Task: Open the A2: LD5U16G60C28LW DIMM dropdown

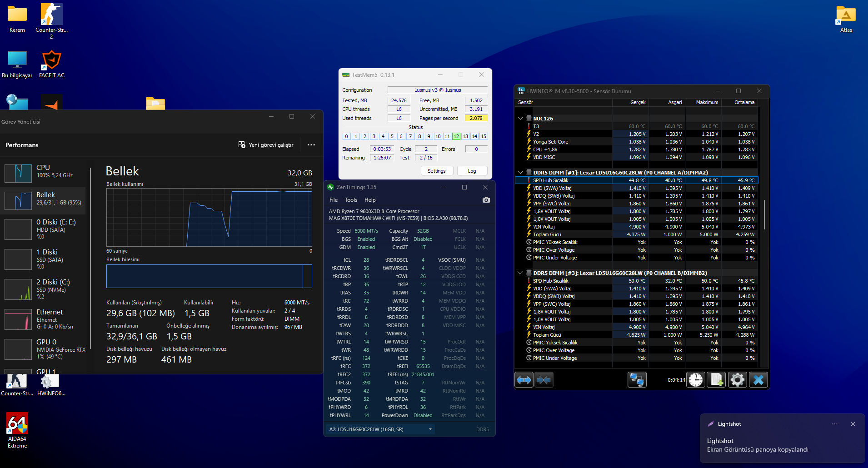Action: coord(381,429)
